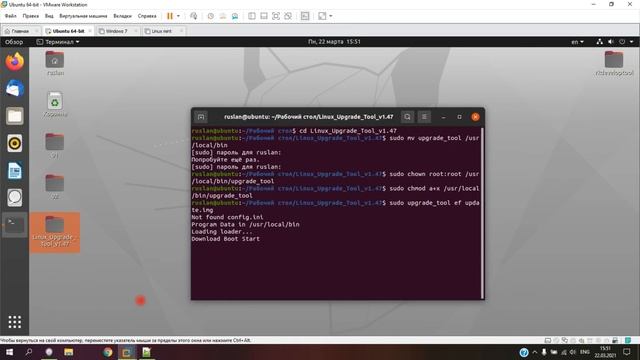Open the VMware console view icon
Screen dimensions: 640x360
click(x=305, y=16)
